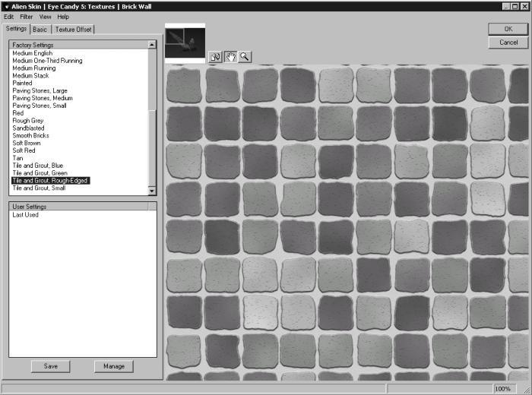The width and height of the screenshot is (532, 395).
Task: Click the Save settings button
Action: (x=51, y=366)
